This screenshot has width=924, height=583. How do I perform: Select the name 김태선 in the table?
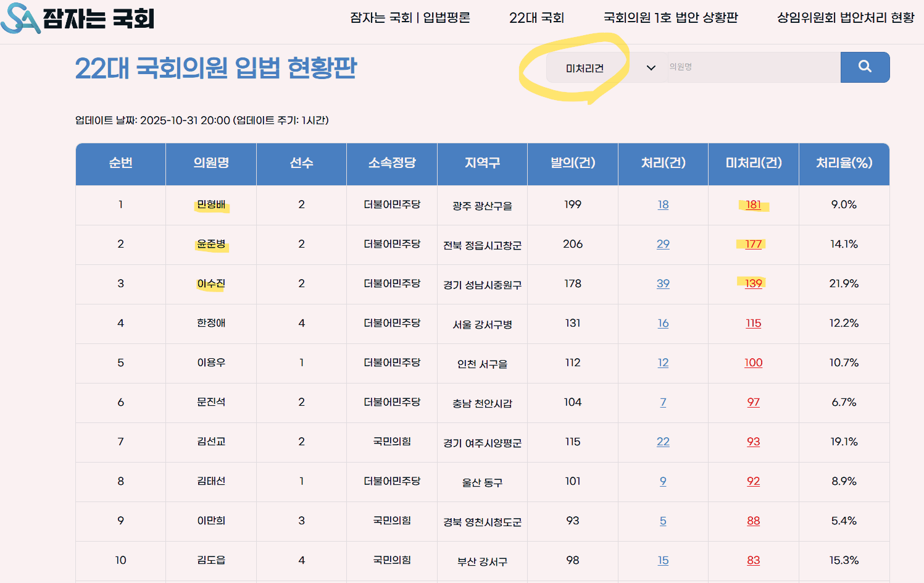[x=211, y=481]
